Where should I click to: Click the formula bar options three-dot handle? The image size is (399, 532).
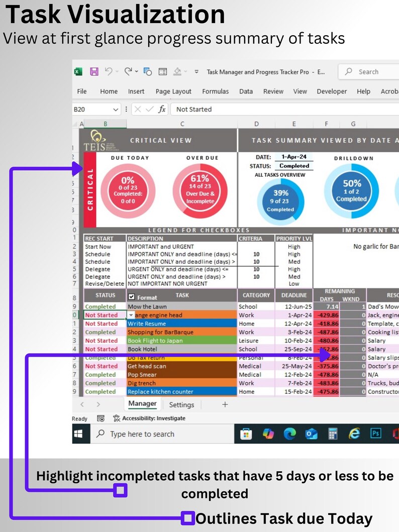(126, 109)
